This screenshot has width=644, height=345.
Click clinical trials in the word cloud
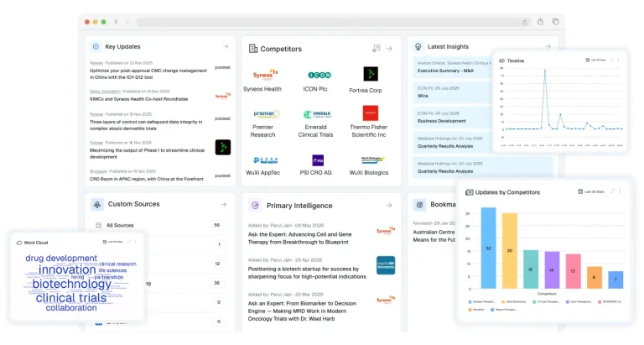point(71,298)
